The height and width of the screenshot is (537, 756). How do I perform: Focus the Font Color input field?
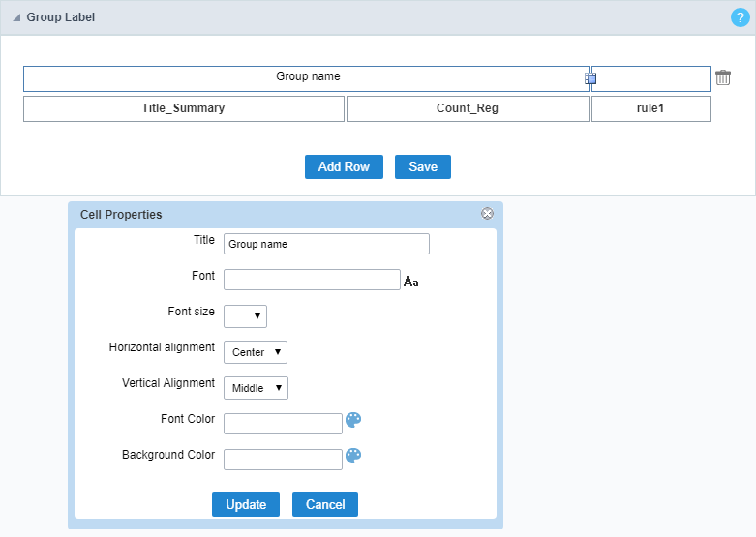(283, 424)
